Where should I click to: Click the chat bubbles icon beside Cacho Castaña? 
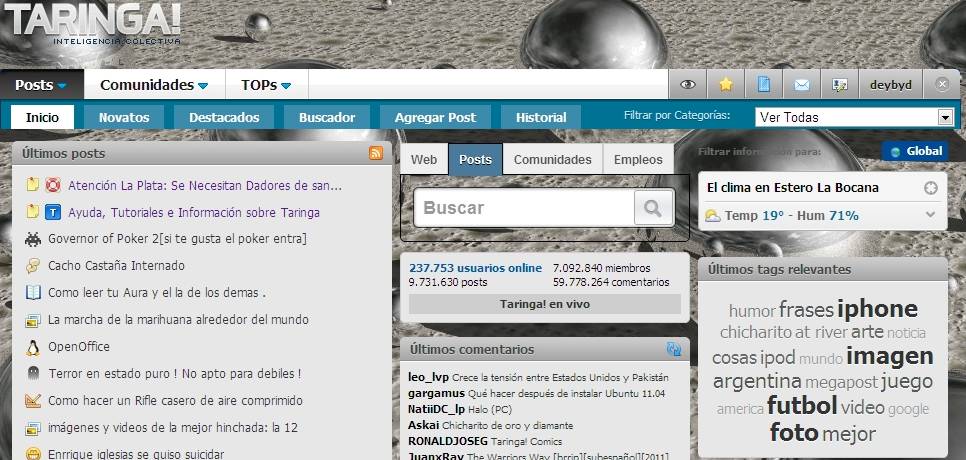33,266
